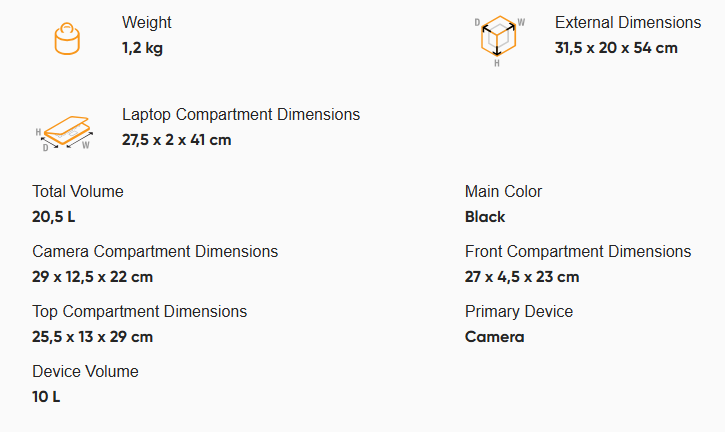The width and height of the screenshot is (725, 432).
Task: Select the Front Compartment Dimensions heading
Action: tap(578, 252)
